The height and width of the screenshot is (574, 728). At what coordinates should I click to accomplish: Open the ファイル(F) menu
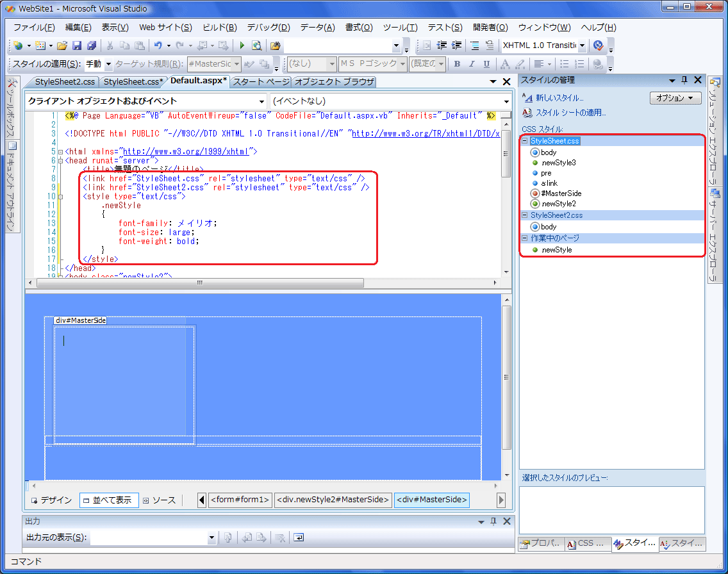pos(34,28)
